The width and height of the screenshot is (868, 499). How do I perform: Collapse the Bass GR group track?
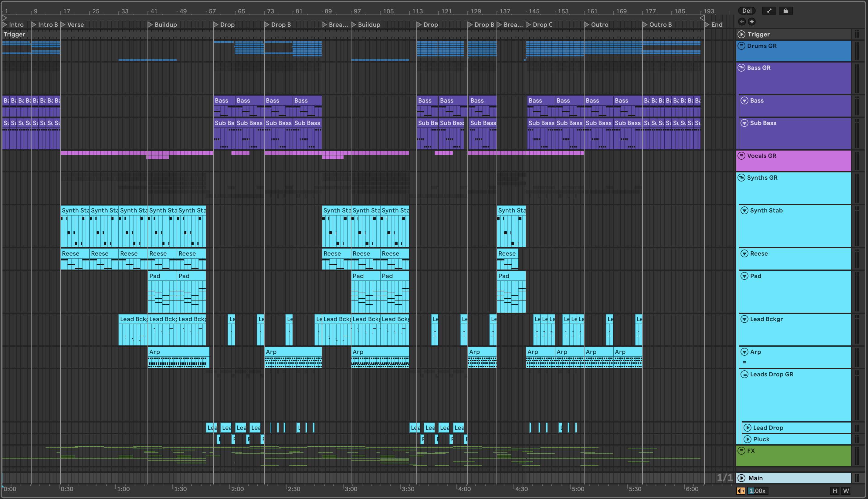tap(741, 68)
